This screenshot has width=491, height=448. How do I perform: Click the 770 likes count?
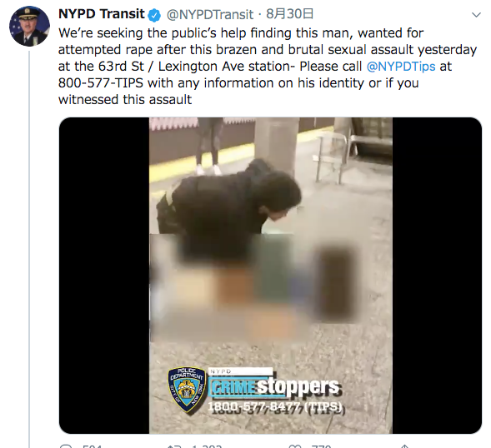[321, 446]
